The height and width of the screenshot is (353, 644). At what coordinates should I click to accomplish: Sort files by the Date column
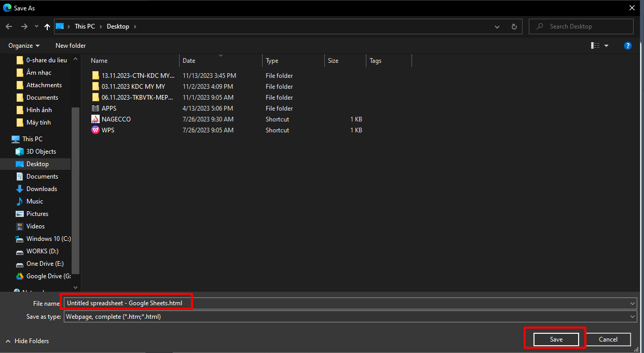189,61
